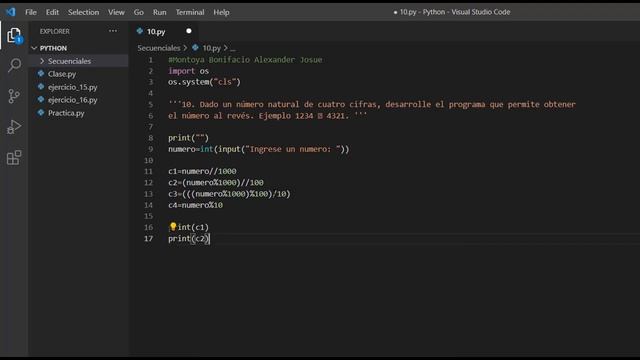Open the Terminal menu
This screenshot has width=640, height=360.
coord(190,12)
